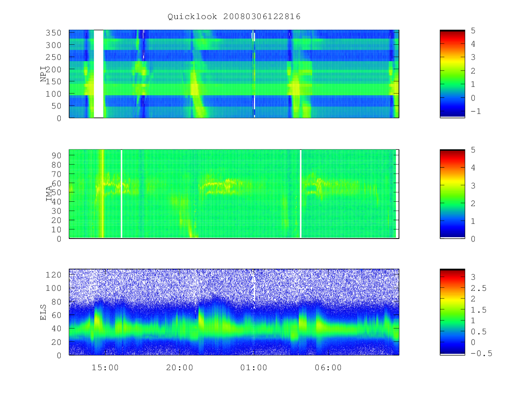
Task: Click the IMA panel color scale bar
Action: [x=452, y=194]
